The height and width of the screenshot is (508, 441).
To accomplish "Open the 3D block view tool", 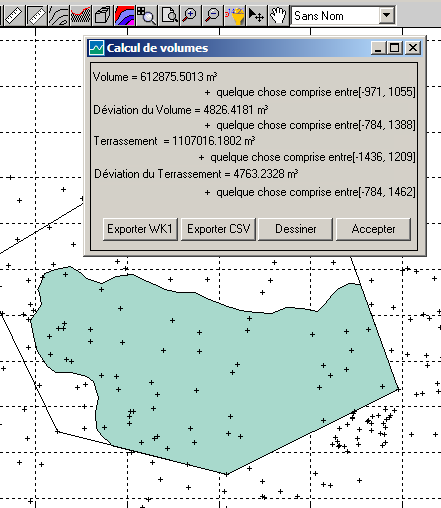I will pos(102,15).
